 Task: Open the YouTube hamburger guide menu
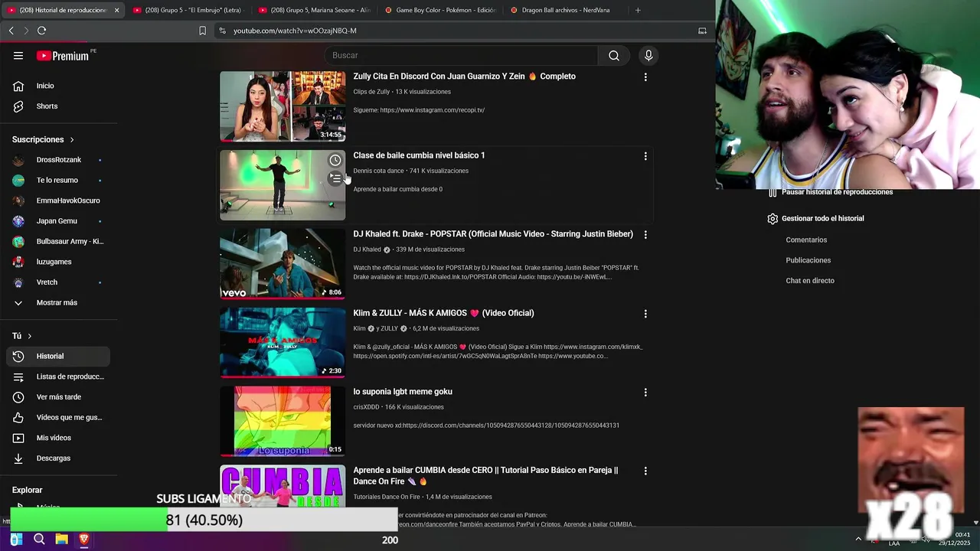pyautogui.click(x=18, y=56)
